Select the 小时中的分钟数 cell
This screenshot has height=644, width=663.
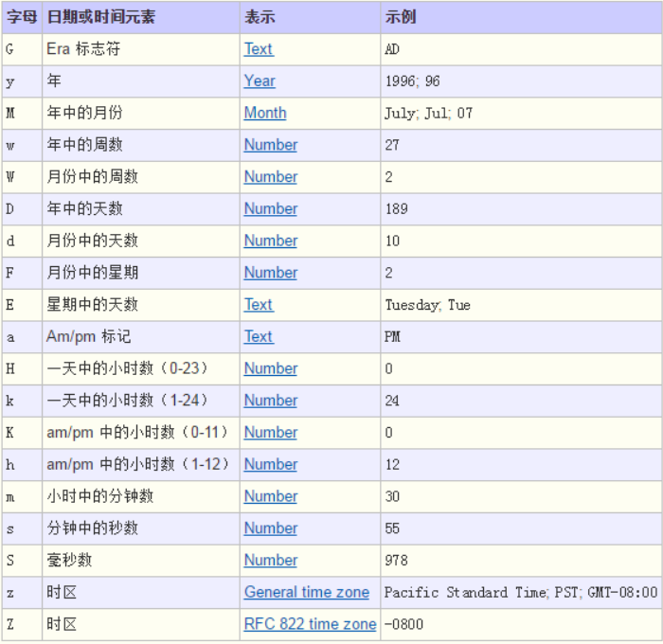coord(141,496)
